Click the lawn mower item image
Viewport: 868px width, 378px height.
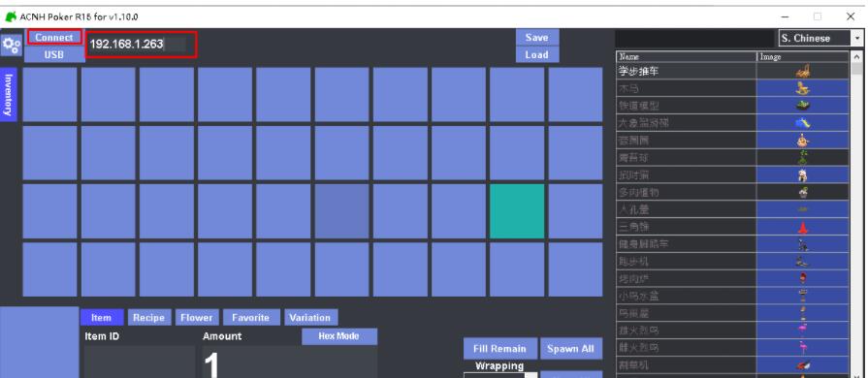(803, 365)
